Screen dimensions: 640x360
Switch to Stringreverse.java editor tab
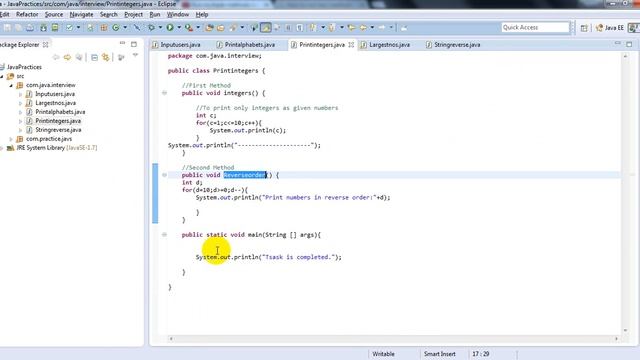tap(453, 44)
